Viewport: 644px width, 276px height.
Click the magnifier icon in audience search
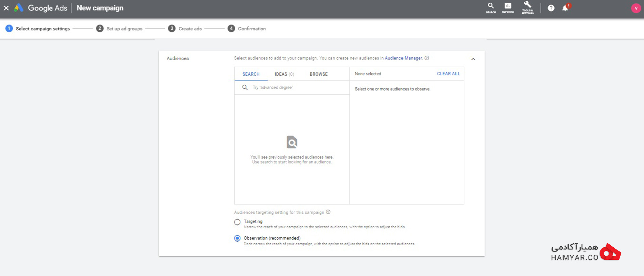245,87
